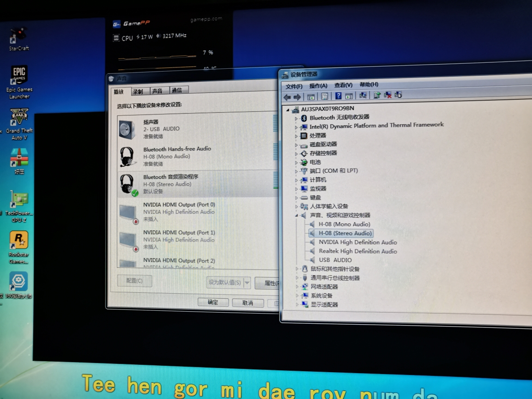The width and height of the screenshot is (532, 399).
Task: Expand 磁盘驱动器 node
Action: (296, 145)
